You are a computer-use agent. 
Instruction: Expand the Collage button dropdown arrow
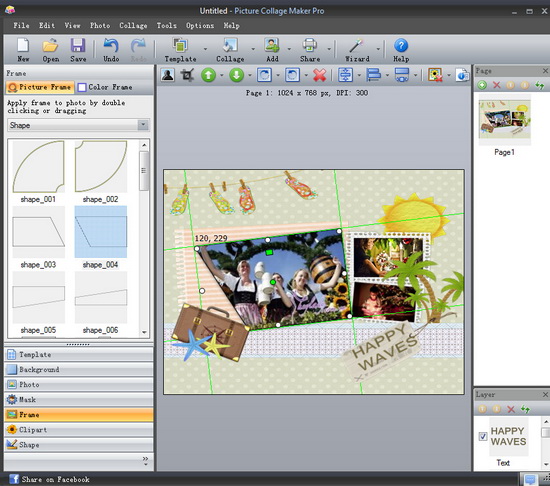point(253,49)
